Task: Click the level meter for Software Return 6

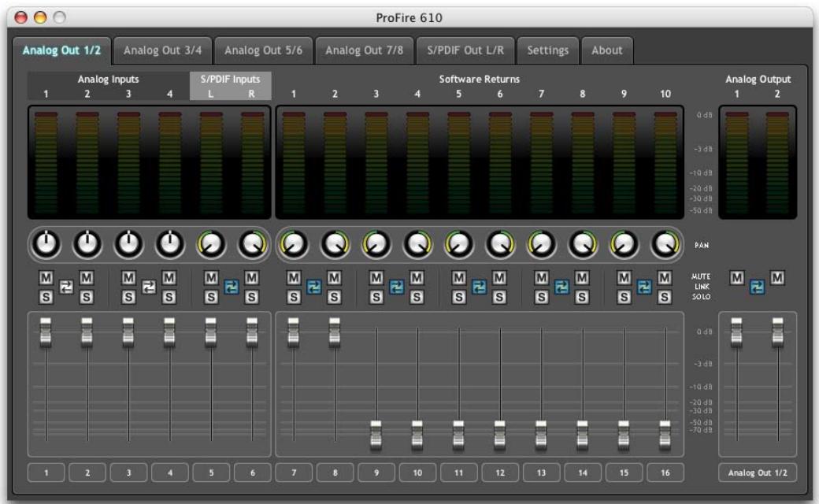Action: [x=500, y=162]
